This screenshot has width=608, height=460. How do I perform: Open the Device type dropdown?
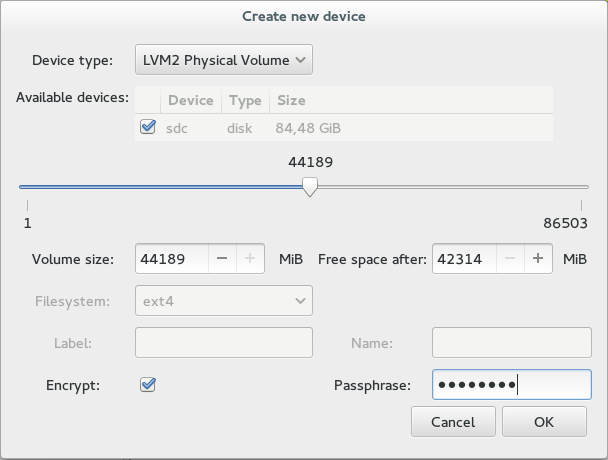[x=224, y=60]
